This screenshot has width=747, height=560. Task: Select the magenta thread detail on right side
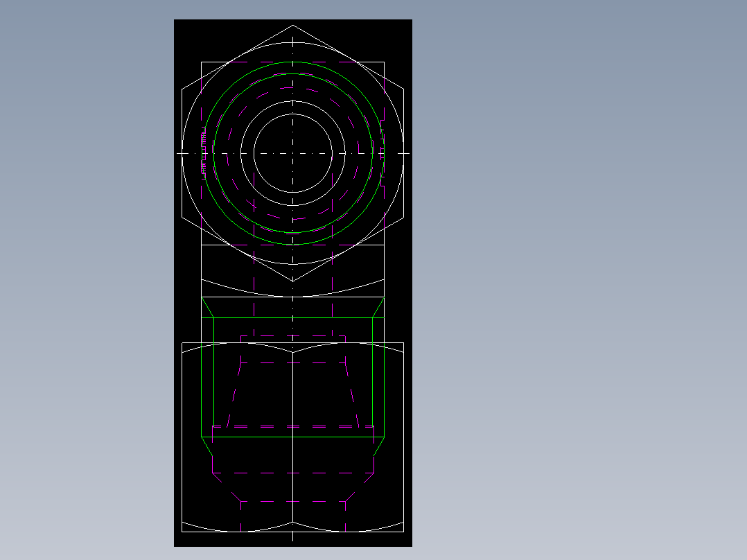click(382, 153)
